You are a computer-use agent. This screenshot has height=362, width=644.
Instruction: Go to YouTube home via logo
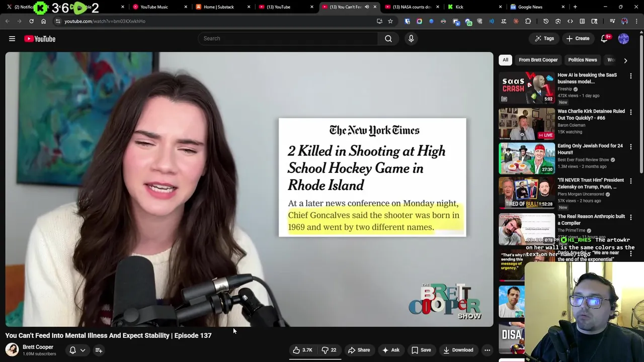[x=40, y=39]
